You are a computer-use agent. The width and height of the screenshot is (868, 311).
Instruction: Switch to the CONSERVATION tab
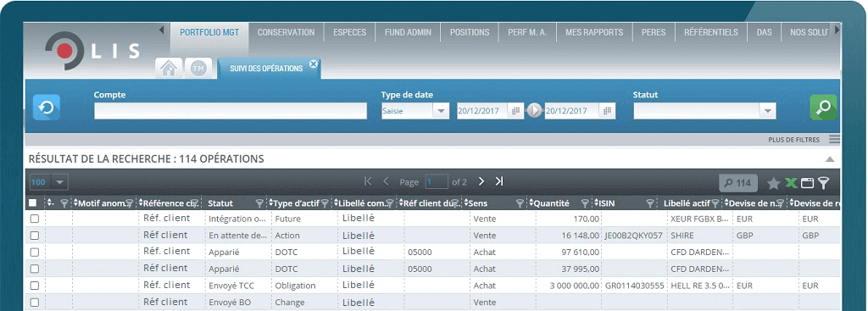click(x=286, y=32)
